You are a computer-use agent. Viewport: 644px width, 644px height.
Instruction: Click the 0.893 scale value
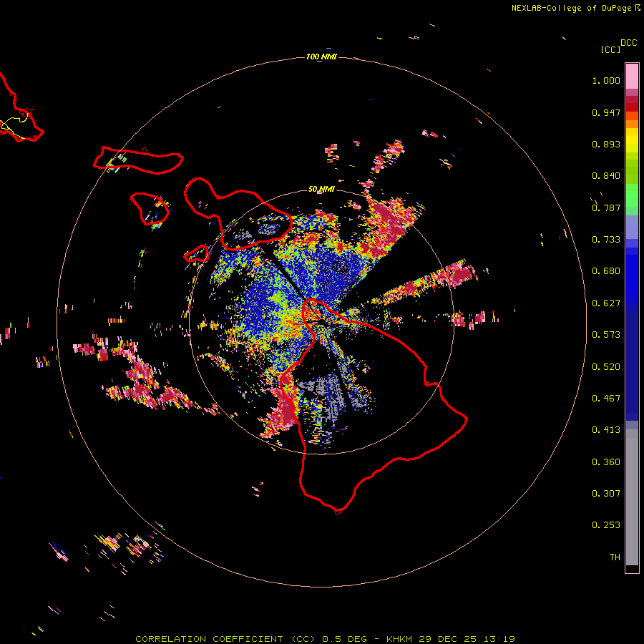point(606,144)
